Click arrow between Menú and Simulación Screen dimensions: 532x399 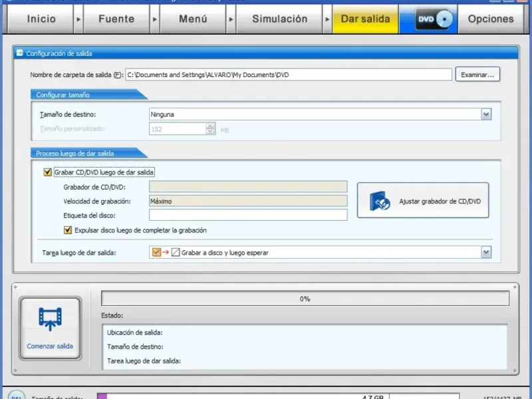tap(231, 19)
